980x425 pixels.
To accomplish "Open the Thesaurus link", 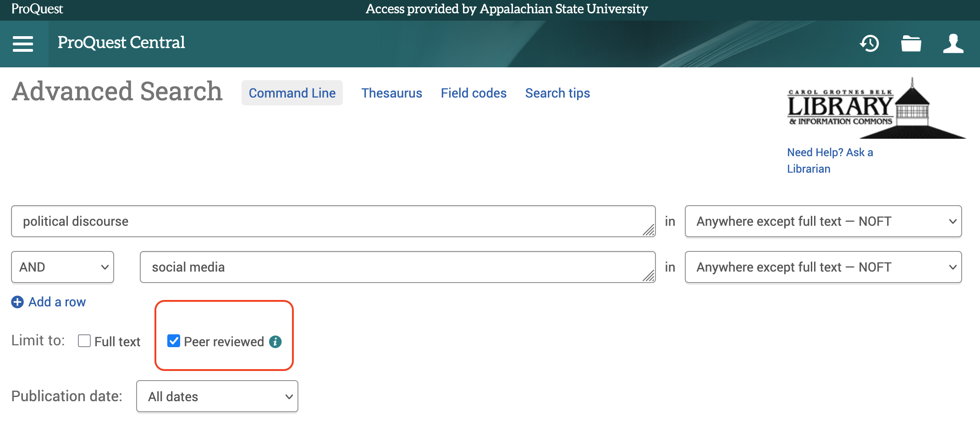I will pos(391,93).
